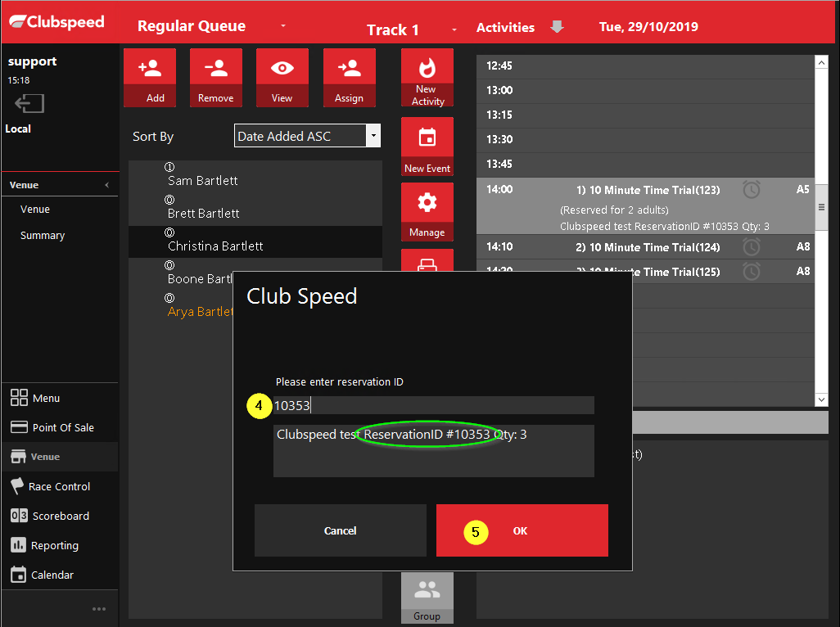Select the 12:45 time slot
This screenshot has height=627, width=840.
[645, 65]
